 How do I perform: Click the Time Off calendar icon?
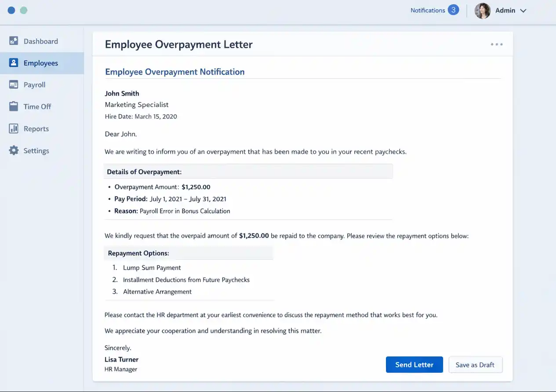[x=14, y=106]
